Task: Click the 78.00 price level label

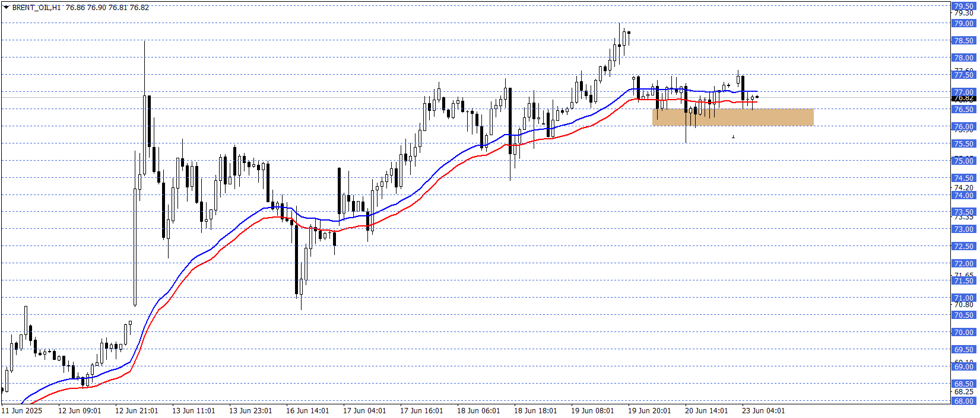Action: point(964,58)
